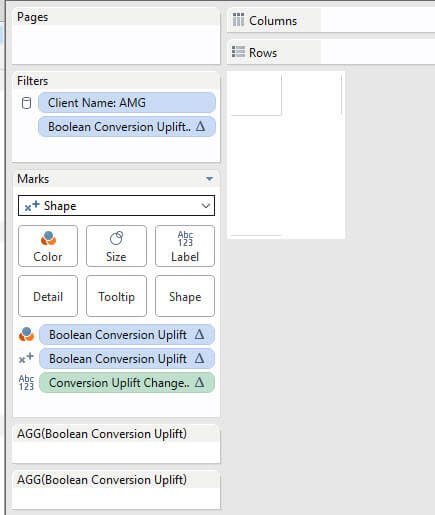
Task: Select the Boolean Conversion Uplift filter pill
Action: click(127, 127)
